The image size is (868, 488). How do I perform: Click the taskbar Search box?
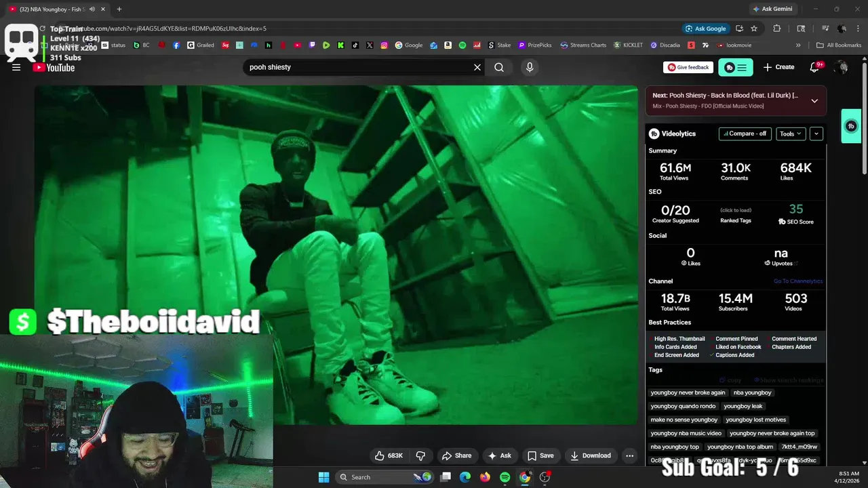pos(384,477)
